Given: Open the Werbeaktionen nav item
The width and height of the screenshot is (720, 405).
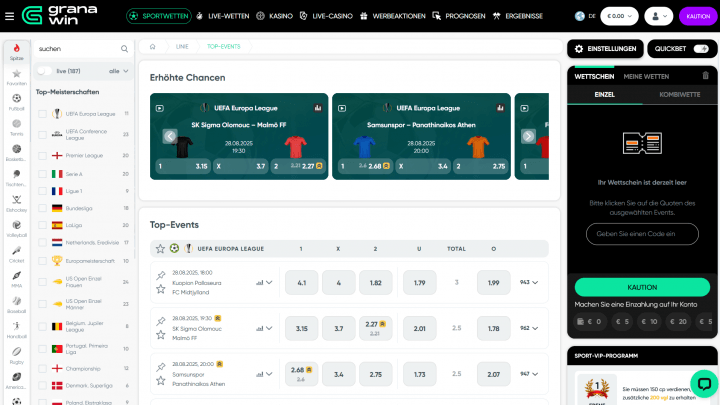Looking at the screenshot, I should pos(393,16).
